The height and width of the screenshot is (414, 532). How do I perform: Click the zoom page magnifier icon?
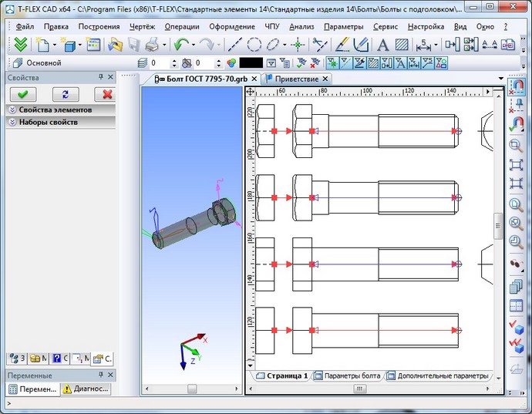pyautogui.click(x=516, y=204)
